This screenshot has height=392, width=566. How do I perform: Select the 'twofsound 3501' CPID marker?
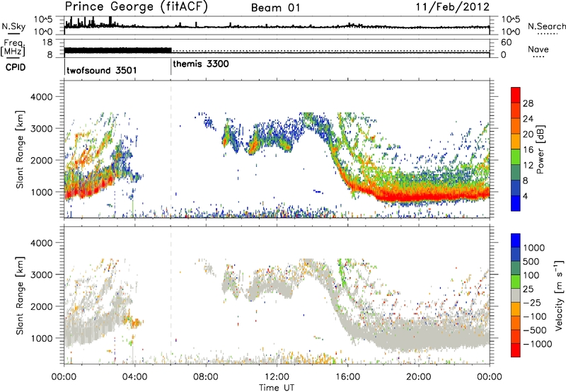coord(102,70)
